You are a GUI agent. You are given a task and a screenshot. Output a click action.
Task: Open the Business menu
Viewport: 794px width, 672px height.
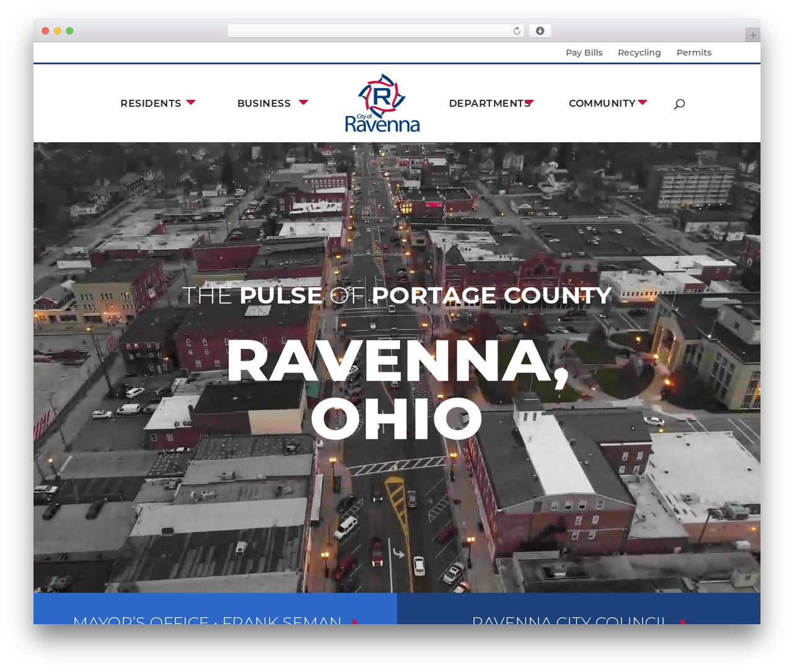[x=264, y=104]
